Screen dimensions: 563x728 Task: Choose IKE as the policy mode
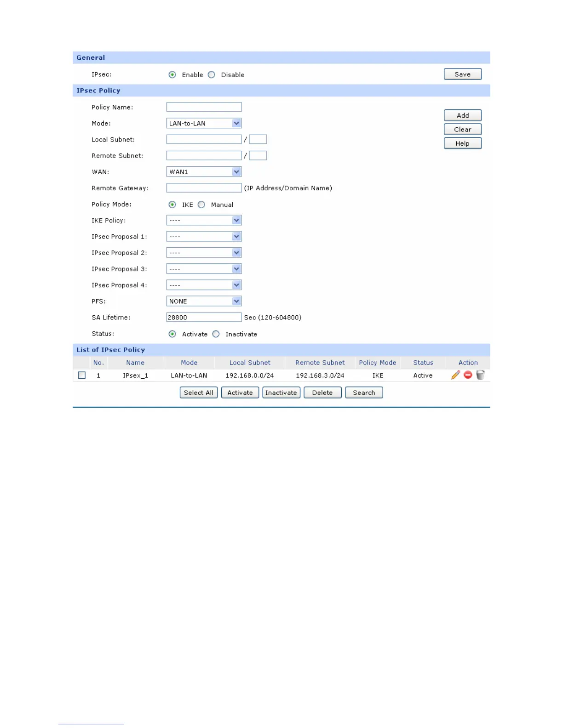pyautogui.click(x=172, y=205)
